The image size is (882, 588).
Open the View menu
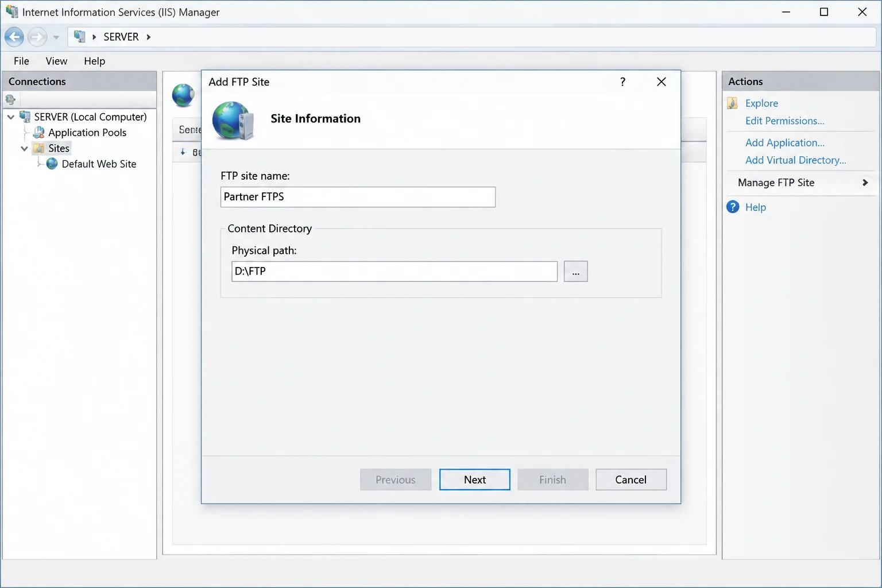click(x=56, y=61)
